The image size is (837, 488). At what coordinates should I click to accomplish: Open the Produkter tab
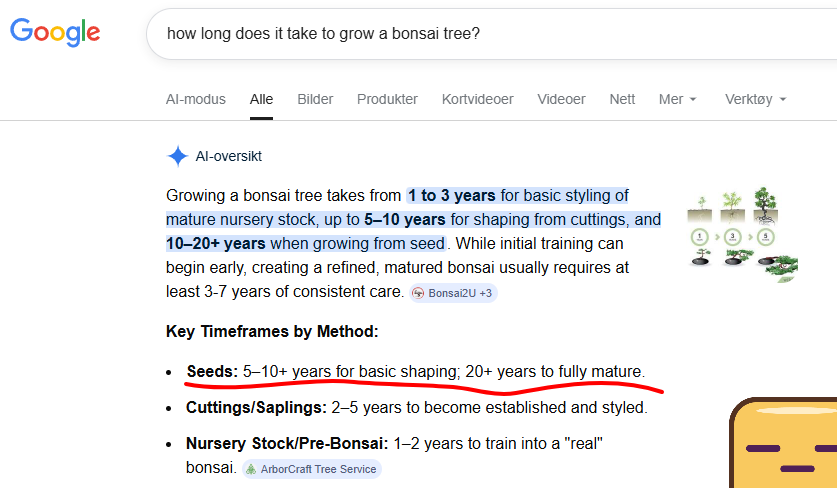pos(387,99)
